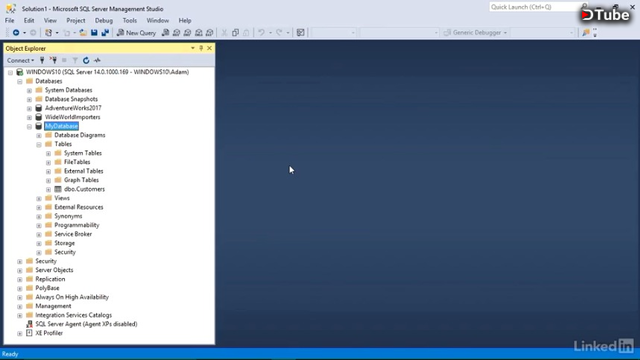Click the server icon beside WINDOWS10
This screenshot has width=640, height=360.
coord(20,72)
